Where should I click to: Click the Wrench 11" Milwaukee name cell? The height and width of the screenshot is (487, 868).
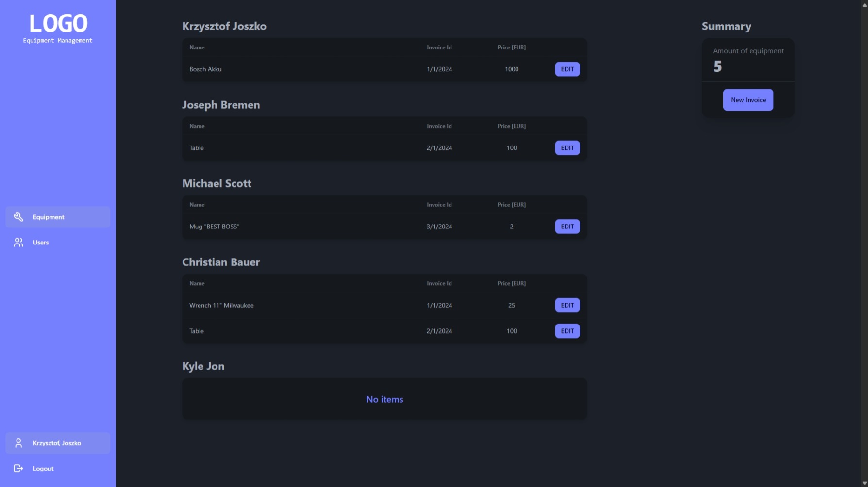coord(221,305)
